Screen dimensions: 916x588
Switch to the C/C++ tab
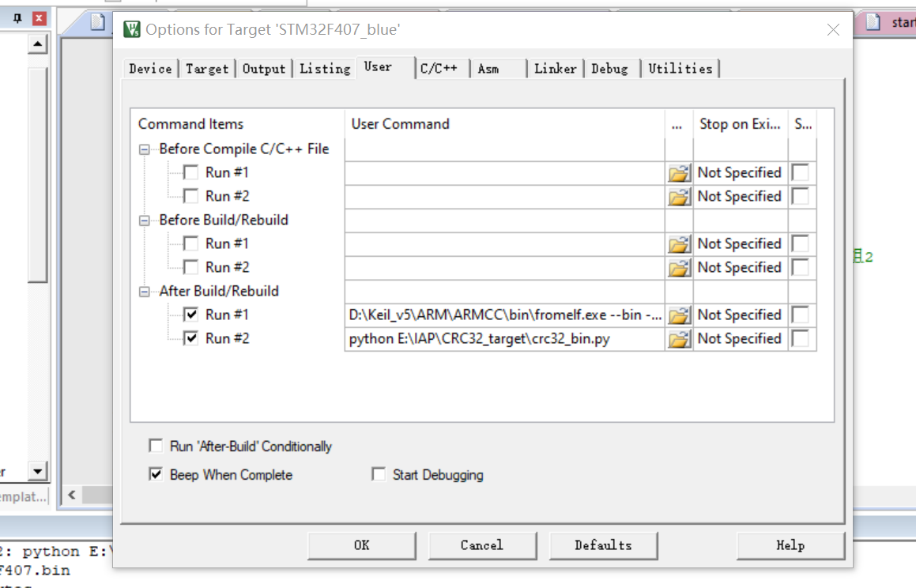tap(439, 69)
